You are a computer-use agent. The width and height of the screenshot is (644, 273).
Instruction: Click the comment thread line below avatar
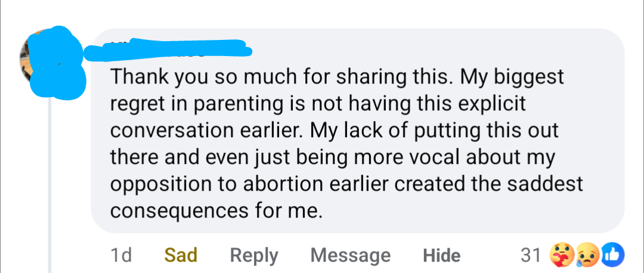pos(50,179)
